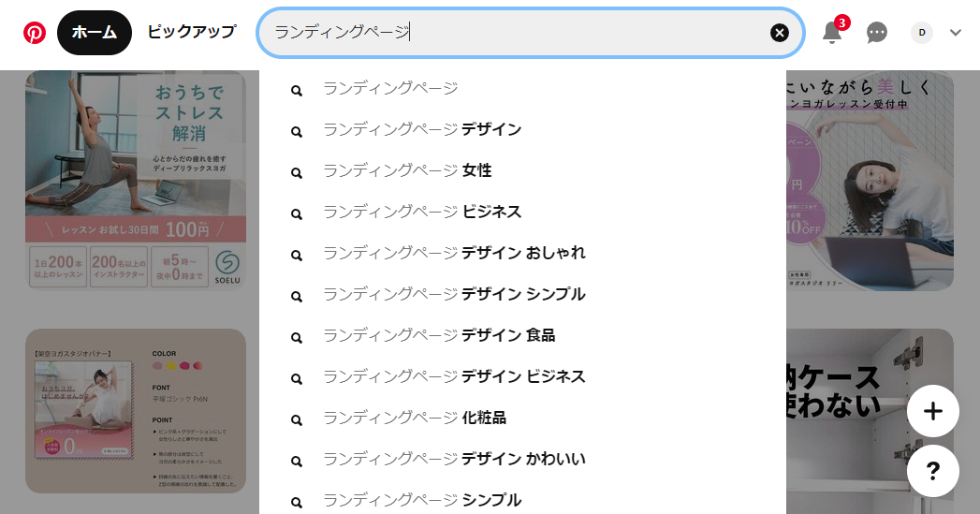This screenshot has height=514, width=980.
Task: Select suggestion ランディングページ 女性
Action: pos(522,170)
